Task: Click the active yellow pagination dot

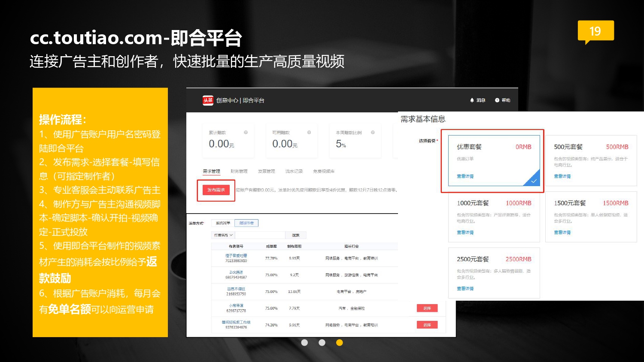Action: point(340,343)
